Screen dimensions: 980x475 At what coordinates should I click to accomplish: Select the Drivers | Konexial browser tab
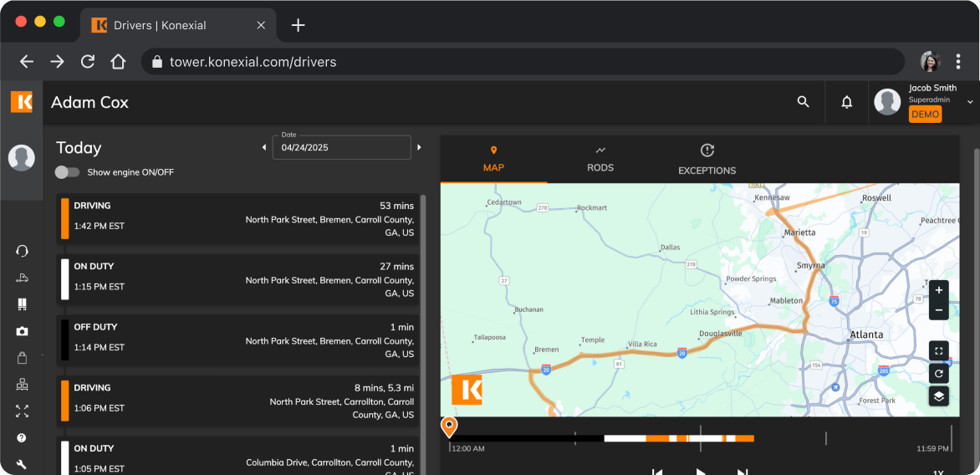[178, 25]
